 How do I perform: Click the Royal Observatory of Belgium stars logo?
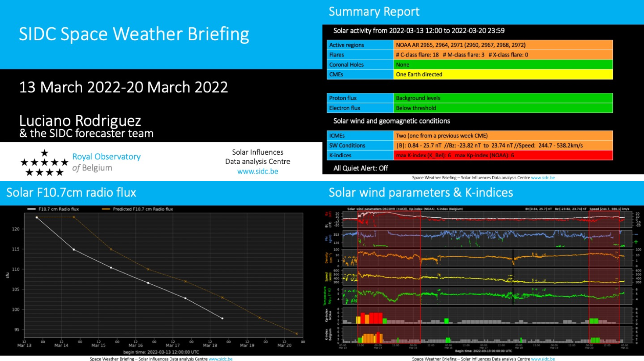44,163
